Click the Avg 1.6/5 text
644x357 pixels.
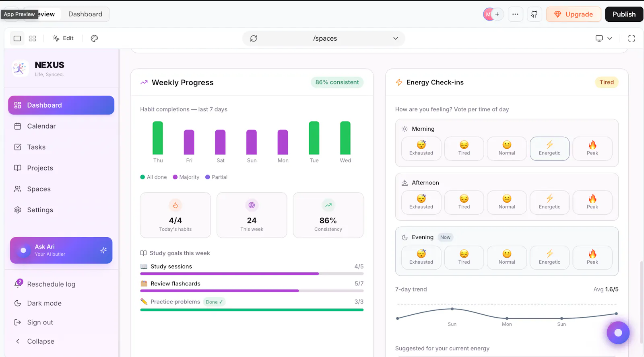[x=606, y=289]
